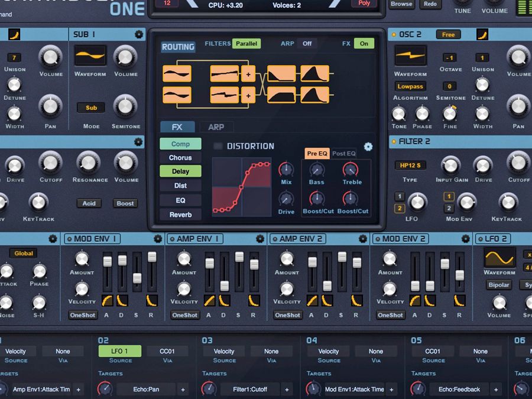
Task: Open the AMP ENV 2 gear settings
Action: click(363, 239)
